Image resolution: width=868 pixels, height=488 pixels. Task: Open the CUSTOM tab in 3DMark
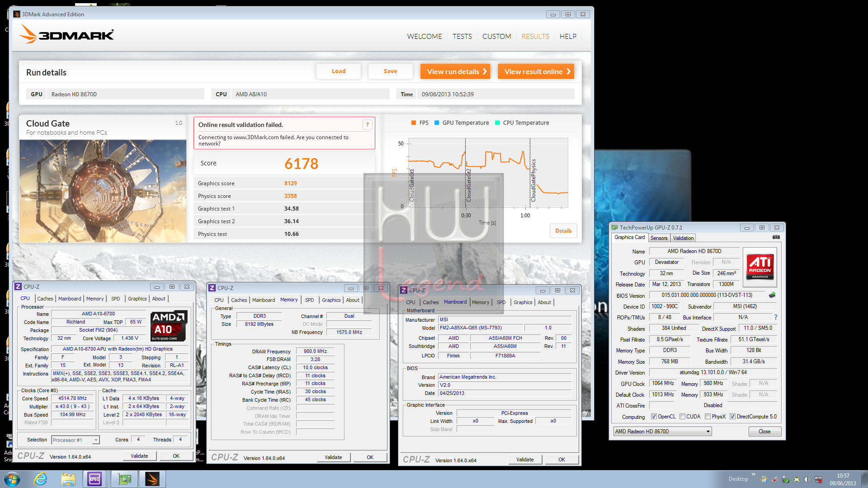496,36
